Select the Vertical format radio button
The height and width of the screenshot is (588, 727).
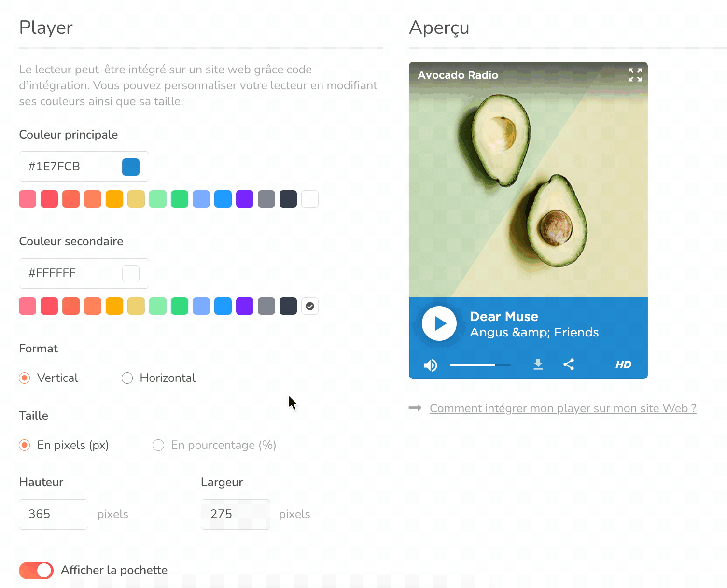coord(25,378)
